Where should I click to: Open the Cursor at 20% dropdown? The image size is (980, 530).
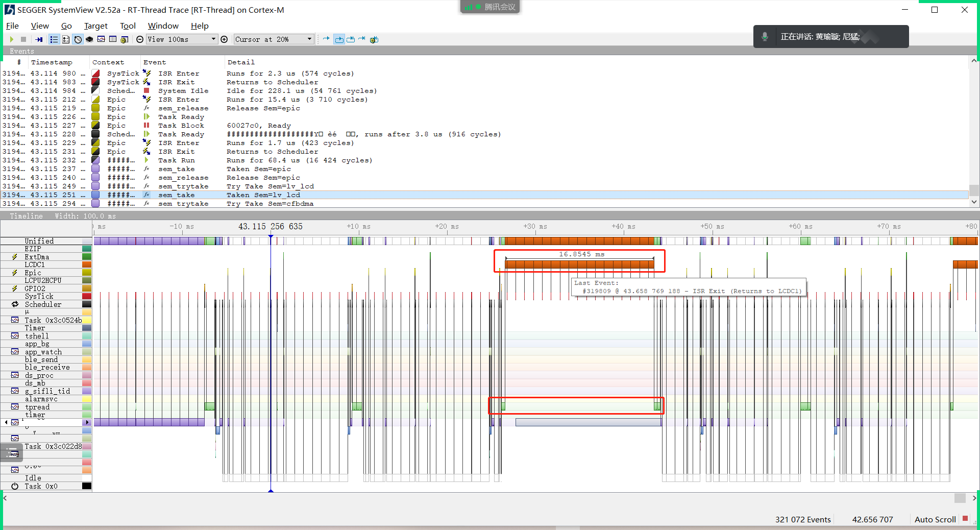pyautogui.click(x=274, y=39)
